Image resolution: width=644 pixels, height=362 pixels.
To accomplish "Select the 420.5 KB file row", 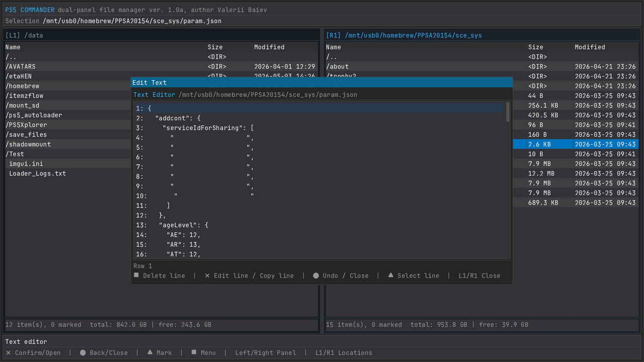I will coord(576,115).
